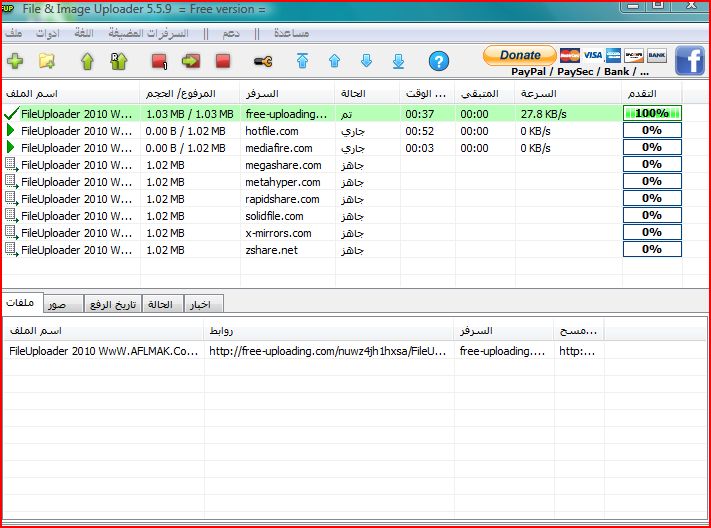
Task: Click the red stop-one icon with number 1
Action: pos(159,61)
